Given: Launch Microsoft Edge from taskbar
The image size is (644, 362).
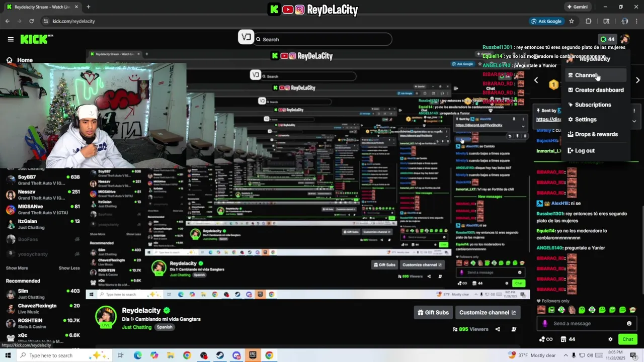Looking at the screenshot, I should [137, 355].
